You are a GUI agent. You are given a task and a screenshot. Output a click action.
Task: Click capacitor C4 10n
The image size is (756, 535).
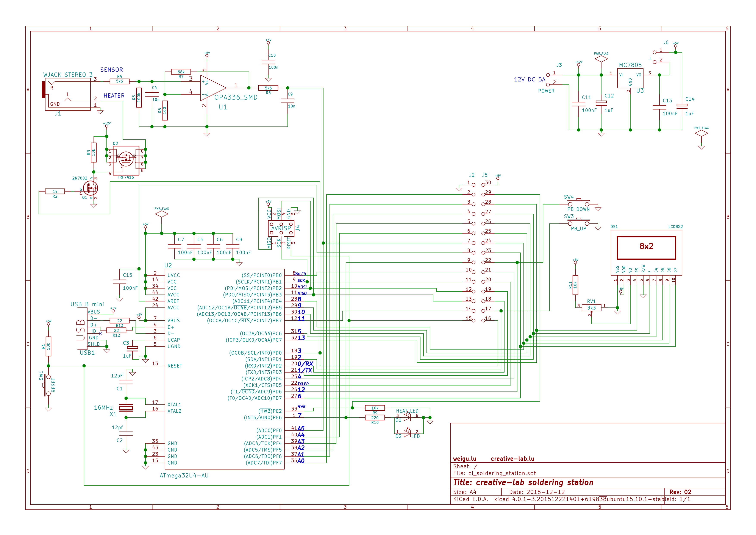(x=152, y=94)
